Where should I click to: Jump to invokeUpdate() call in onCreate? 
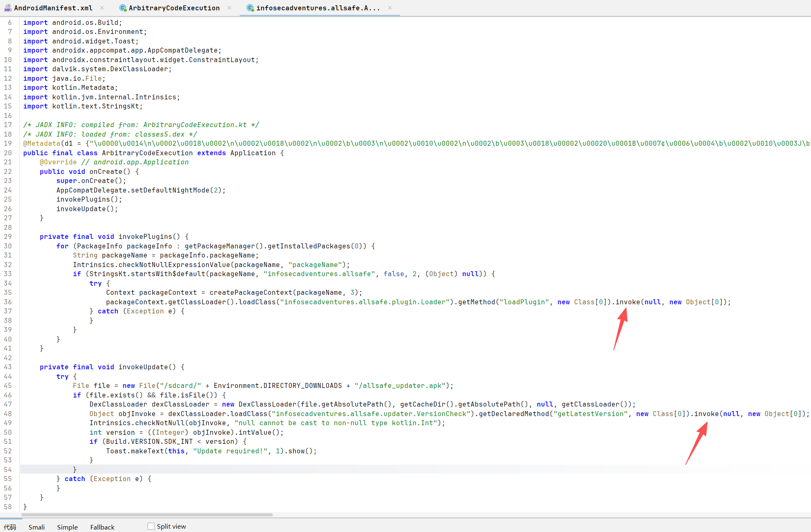click(x=81, y=209)
